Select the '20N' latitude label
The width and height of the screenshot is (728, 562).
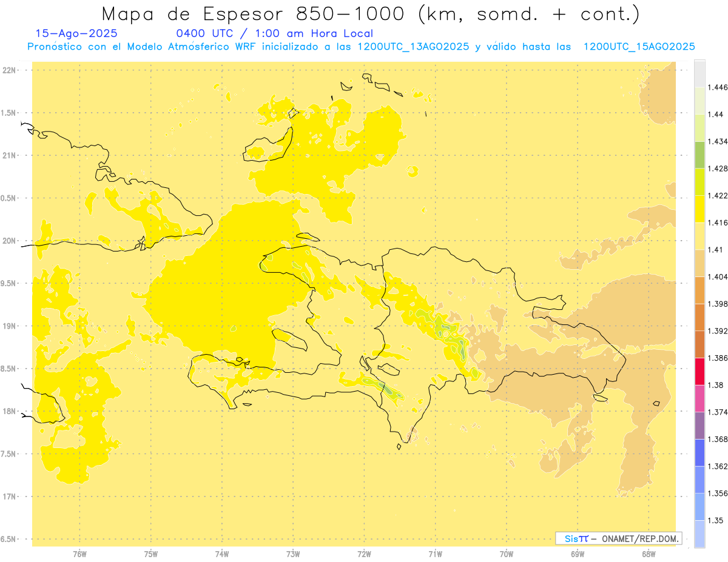coord(10,241)
